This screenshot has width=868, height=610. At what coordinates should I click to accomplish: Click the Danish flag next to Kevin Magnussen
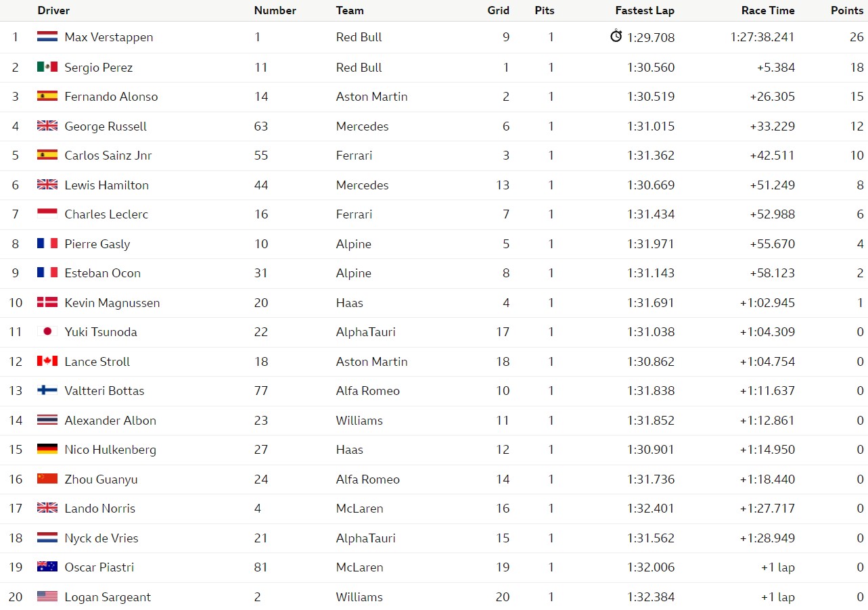click(x=47, y=302)
